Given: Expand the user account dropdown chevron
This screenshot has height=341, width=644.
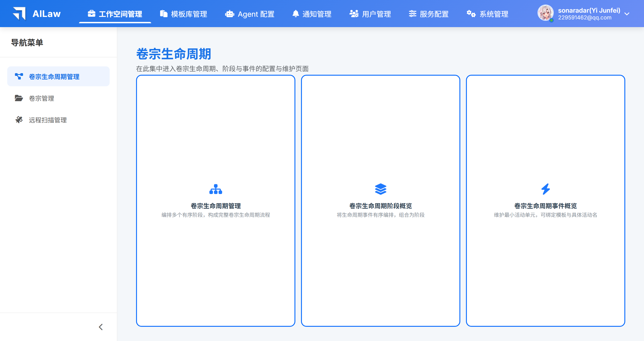Looking at the screenshot, I should pyautogui.click(x=627, y=14).
